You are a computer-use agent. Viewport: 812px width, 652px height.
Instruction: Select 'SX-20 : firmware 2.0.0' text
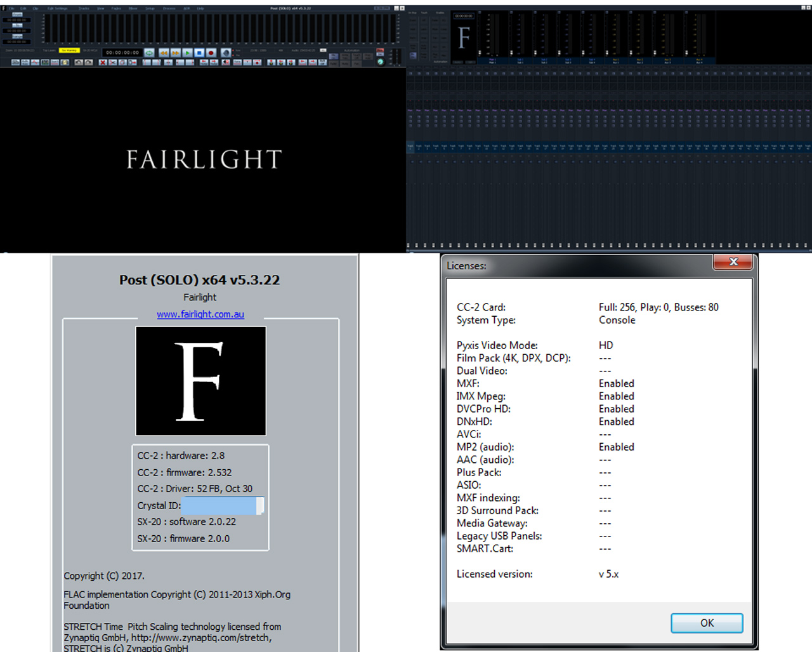tap(183, 538)
